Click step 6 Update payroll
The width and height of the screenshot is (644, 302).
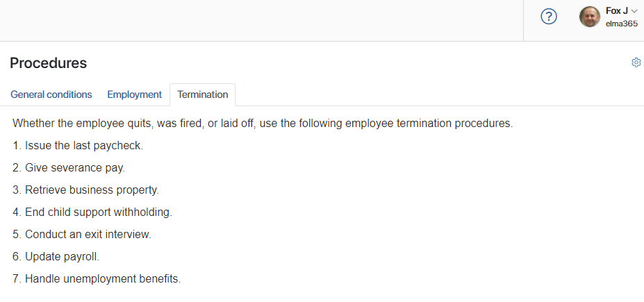[56, 256]
